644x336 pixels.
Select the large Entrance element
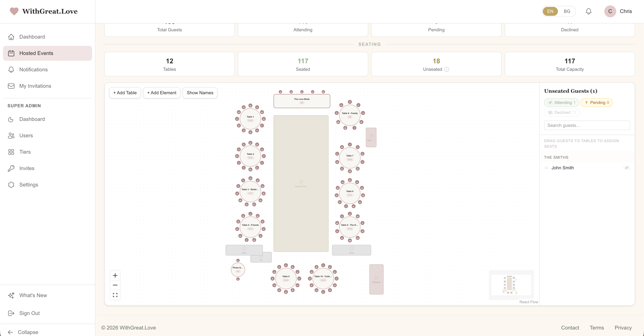(376, 279)
